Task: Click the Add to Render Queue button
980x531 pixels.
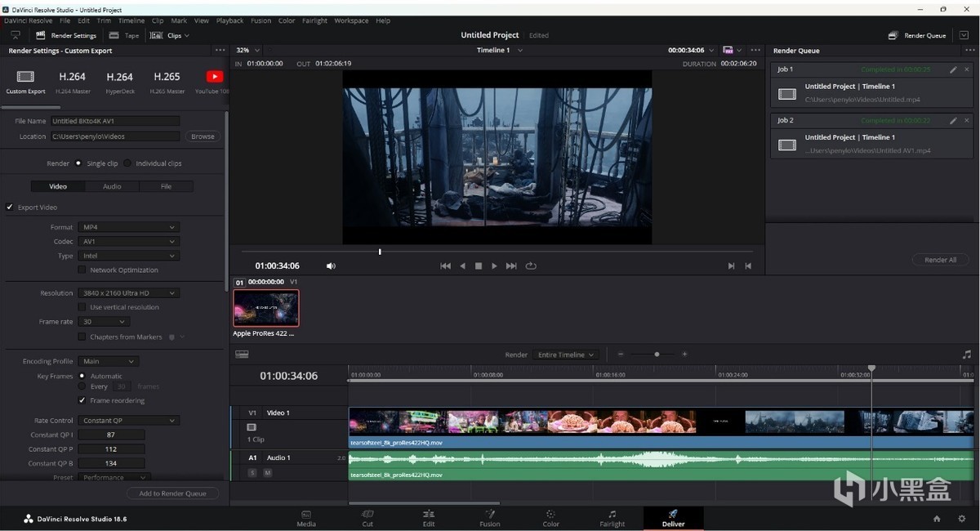Action: [x=172, y=493]
